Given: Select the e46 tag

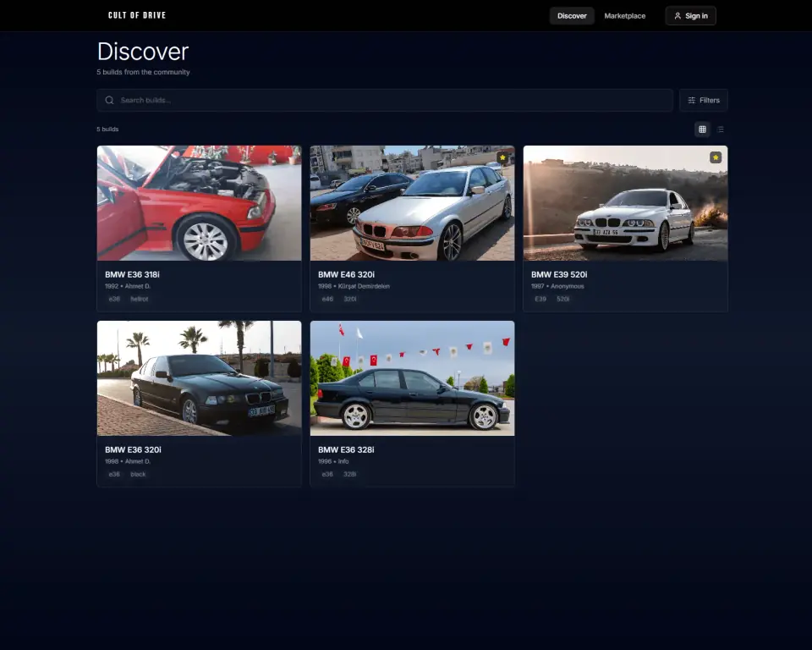Looking at the screenshot, I should tap(327, 299).
